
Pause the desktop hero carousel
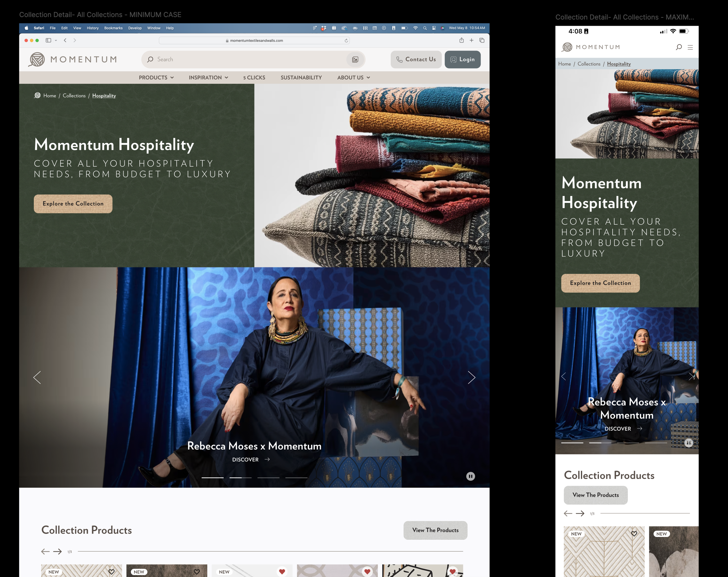(x=470, y=476)
